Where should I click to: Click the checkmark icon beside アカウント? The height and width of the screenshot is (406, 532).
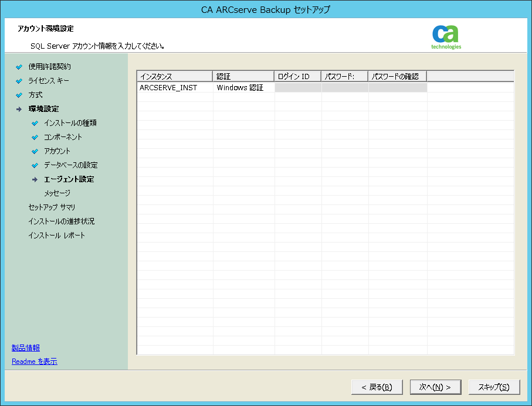[x=35, y=151]
